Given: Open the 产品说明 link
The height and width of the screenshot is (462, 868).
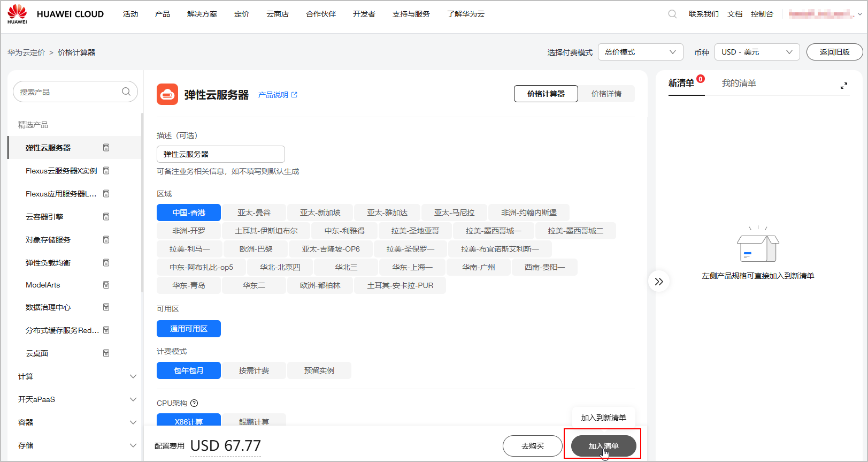Looking at the screenshot, I should [278, 95].
